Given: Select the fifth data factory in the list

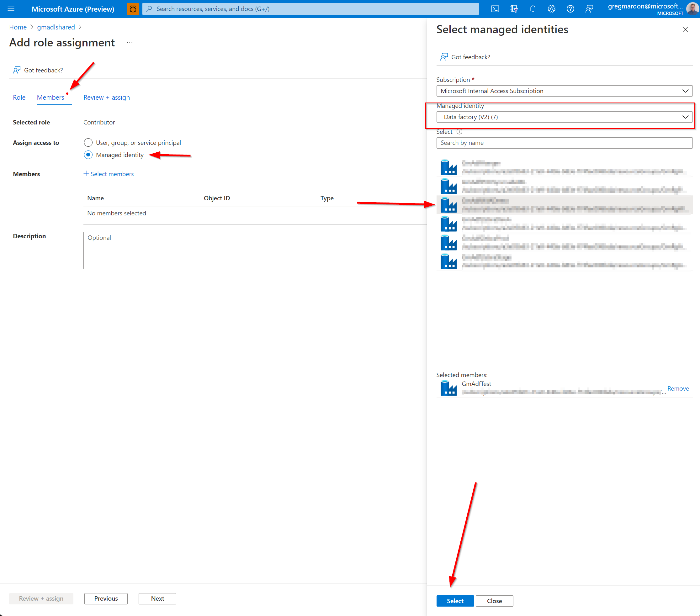Looking at the screenshot, I should [565, 243].
